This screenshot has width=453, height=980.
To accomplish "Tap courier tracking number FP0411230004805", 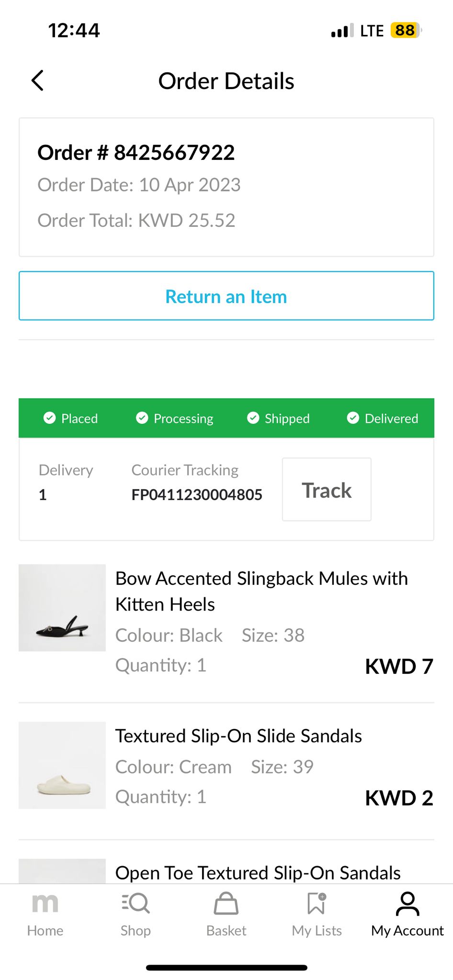I will pyautogui.click(x=197, y=494).
